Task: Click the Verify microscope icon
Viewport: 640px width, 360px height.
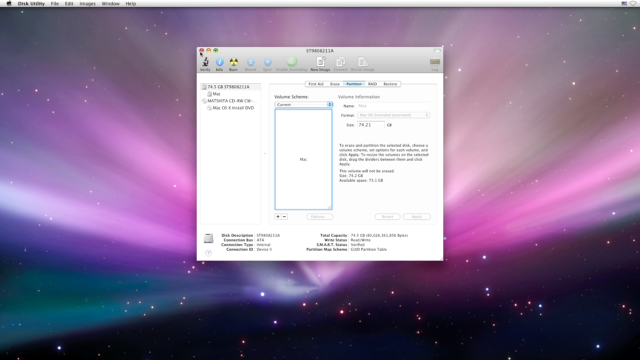Action: tap(205, 62)
